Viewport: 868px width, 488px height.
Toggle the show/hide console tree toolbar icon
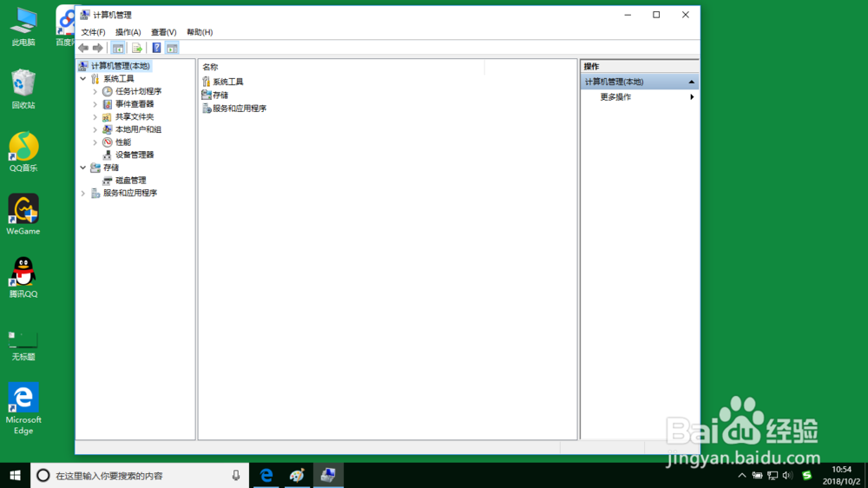[118, 48]
